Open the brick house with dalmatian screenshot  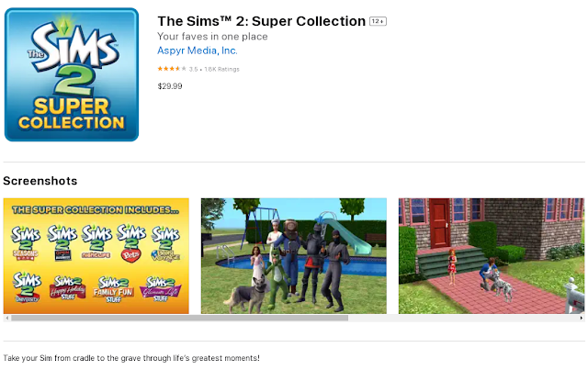(x=492, y=256)
